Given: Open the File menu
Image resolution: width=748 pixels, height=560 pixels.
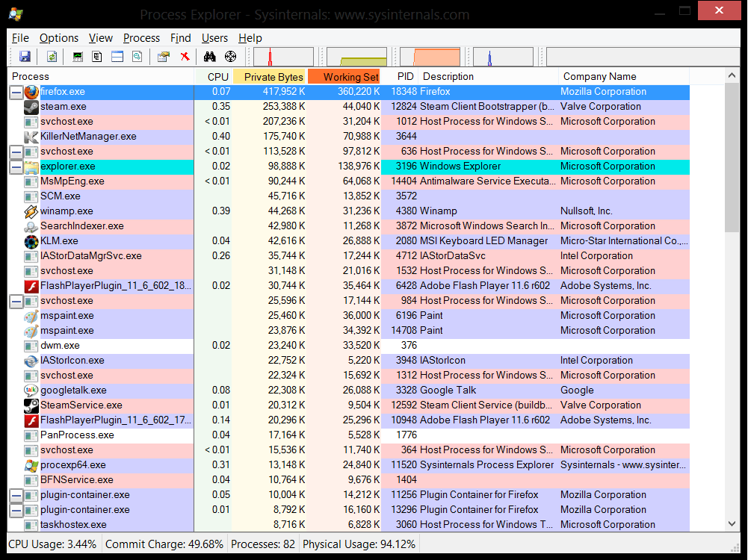Looking at the screenshot, I should [x=20, y=38].
